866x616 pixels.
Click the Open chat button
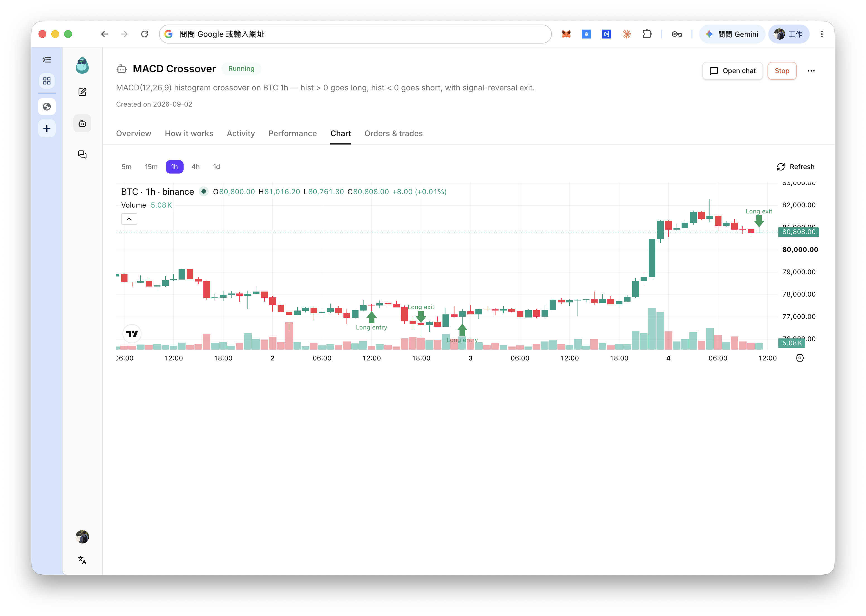point(732,71)
